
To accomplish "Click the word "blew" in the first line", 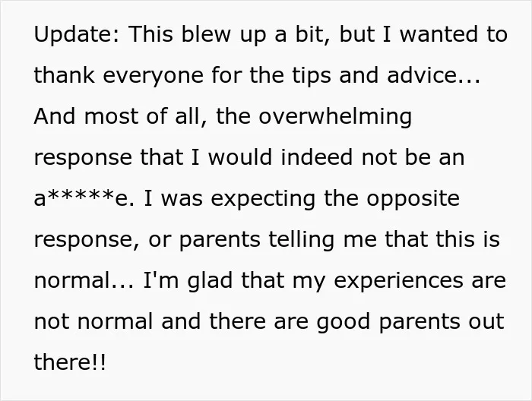I will point(206,35).
